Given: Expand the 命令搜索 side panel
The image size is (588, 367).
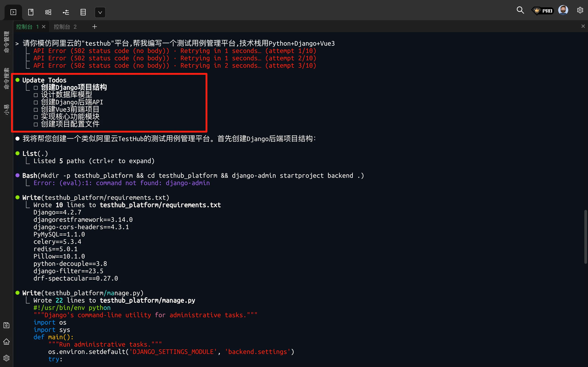Looking at the screenshot, I should point(7,78).
